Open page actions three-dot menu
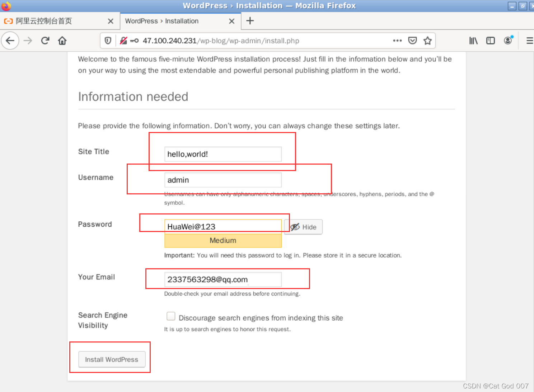 [397, 41]
